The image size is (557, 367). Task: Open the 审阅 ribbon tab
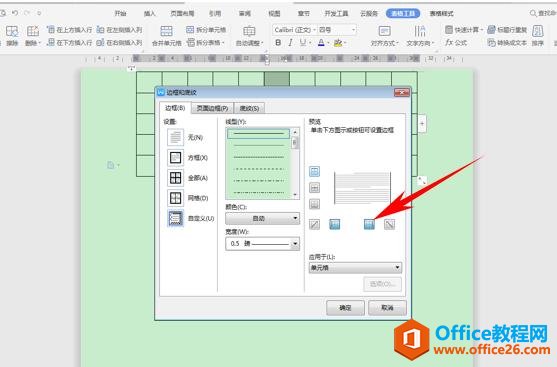point(245,14)
